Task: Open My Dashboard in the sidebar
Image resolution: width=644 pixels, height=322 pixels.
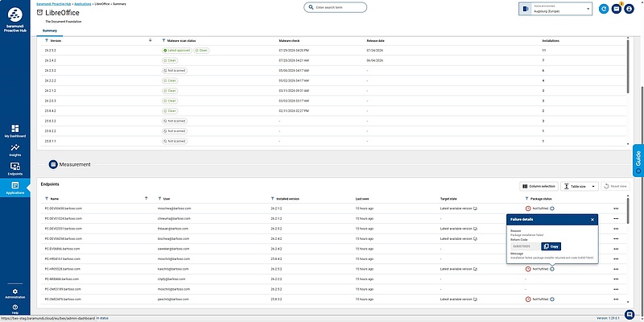Action: click(x=14, y=131)
